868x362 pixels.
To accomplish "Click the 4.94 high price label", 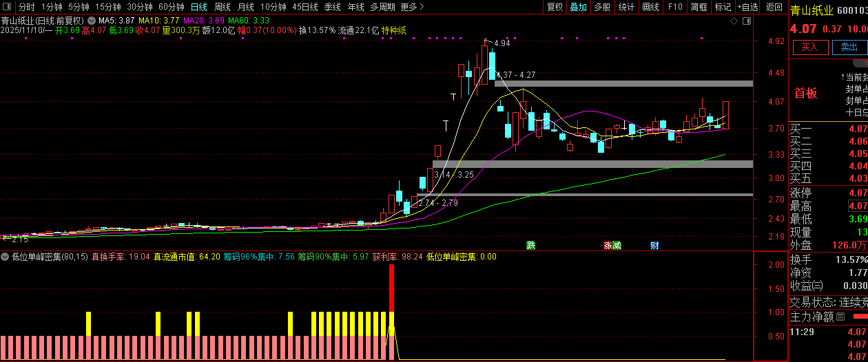I will [502, 43].
